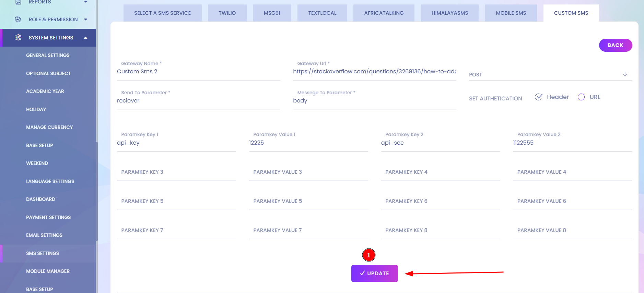The width and height of the screenshot is (644, 293).
Task: Open the MSG91 tab
Action: coord(272,13)
